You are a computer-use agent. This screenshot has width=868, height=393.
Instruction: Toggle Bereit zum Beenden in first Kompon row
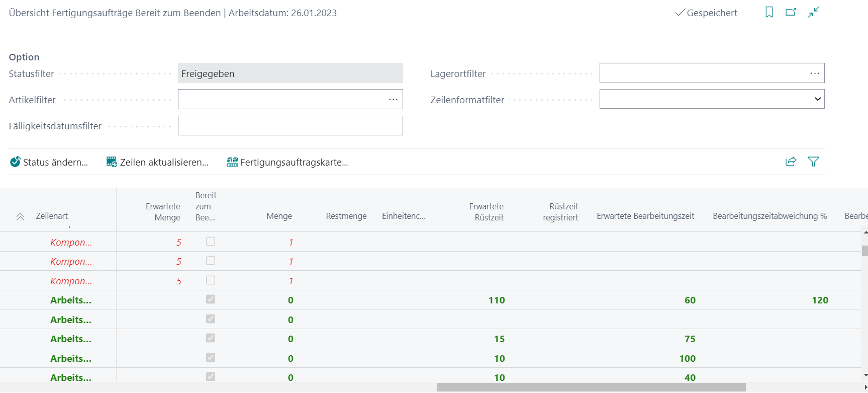coord(211,242)
